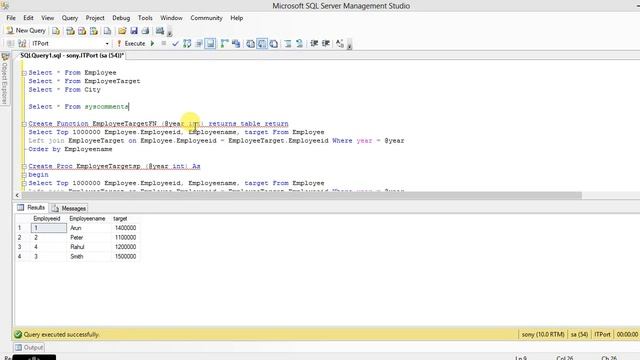The image size is (640, 360).
Task: Display the Estimated Execution Plan
Action: click(187, 43)
